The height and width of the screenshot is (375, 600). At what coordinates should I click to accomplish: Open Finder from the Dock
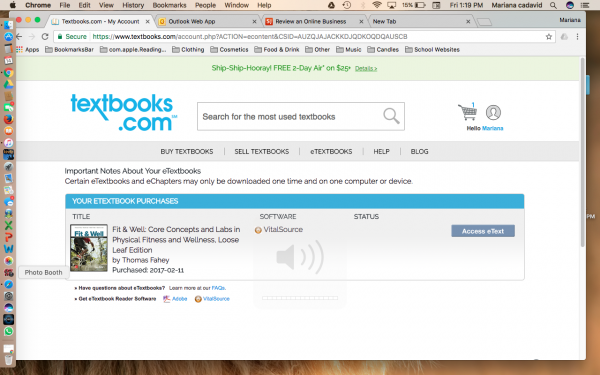click(8, 25)
